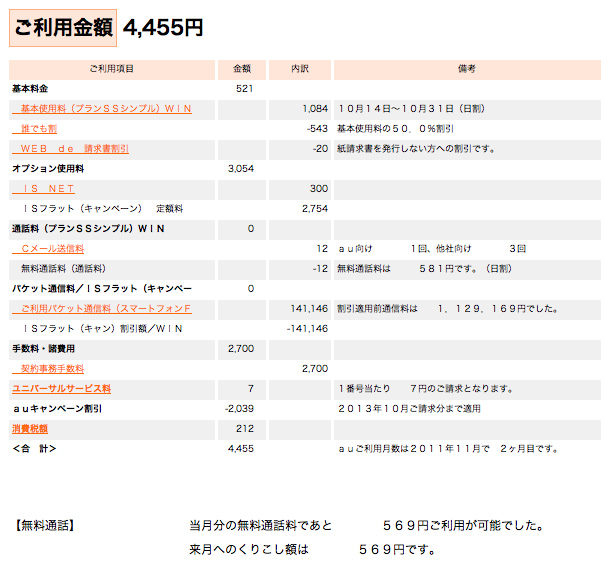Click the 金額 column header
612x568 pixels.
(x=242, y=69)
